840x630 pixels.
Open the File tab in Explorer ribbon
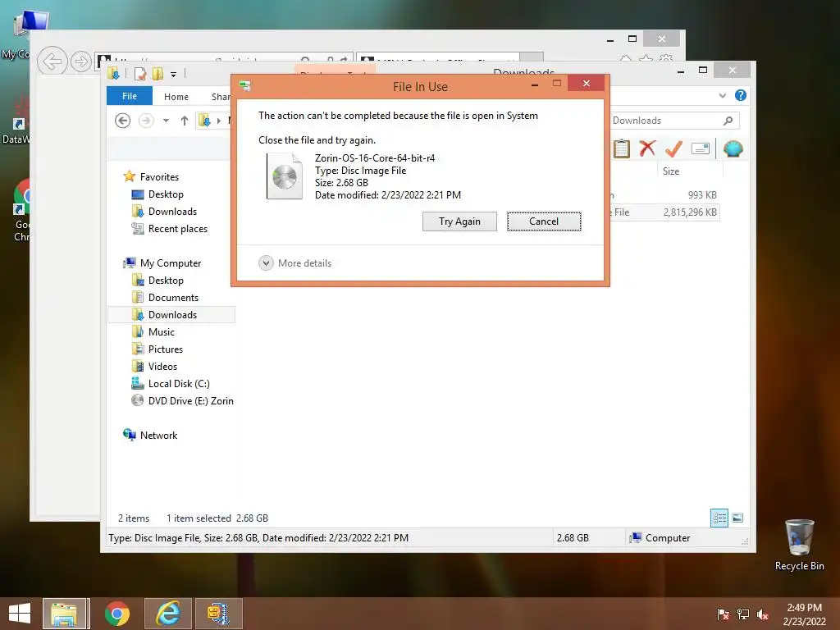129,96
